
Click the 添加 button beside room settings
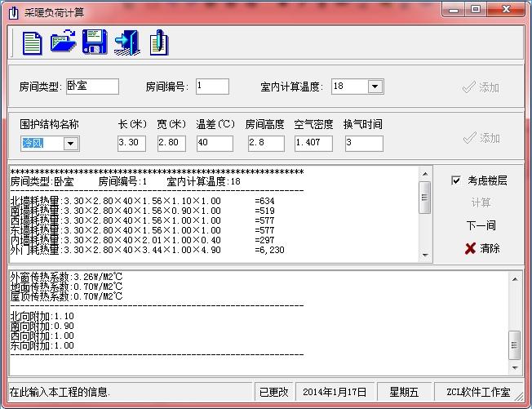[481, 87]
